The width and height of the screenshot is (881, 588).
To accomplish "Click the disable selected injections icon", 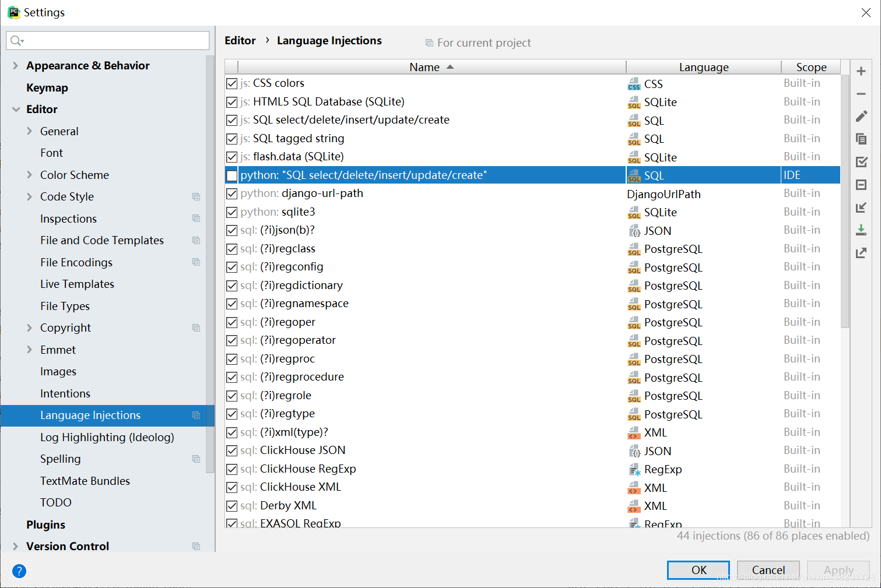I will tap(861, 185).
